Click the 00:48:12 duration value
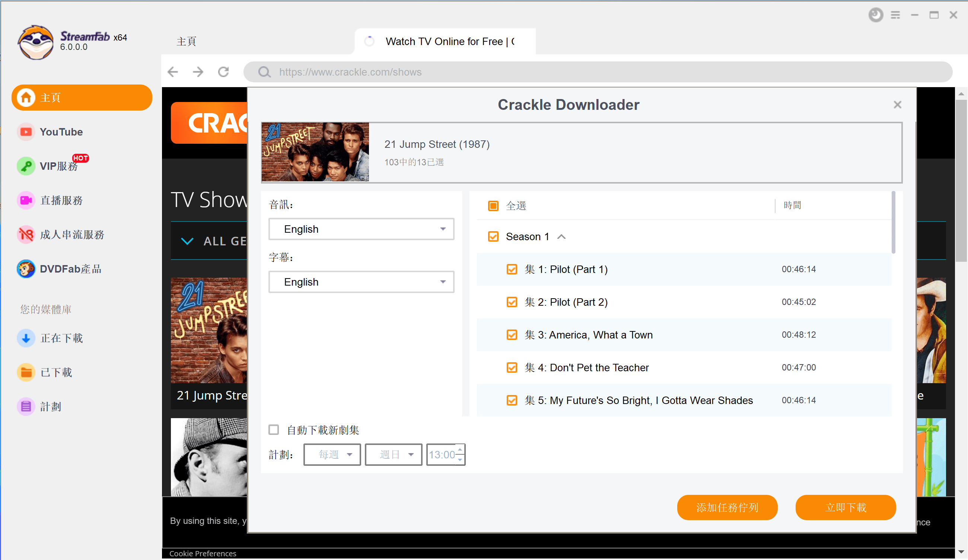Image resolution: width=968 pixels, height=560 pixels. [x=799, y=335]
